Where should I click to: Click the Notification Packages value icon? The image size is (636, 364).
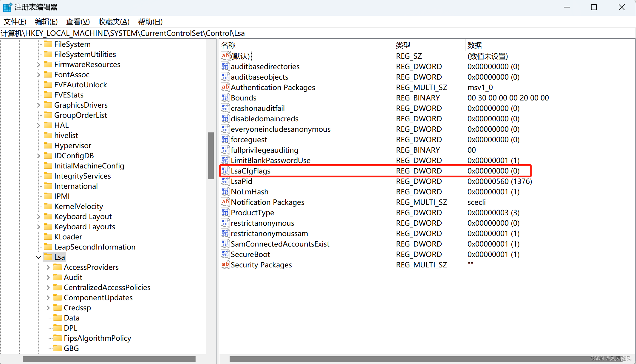225,202
